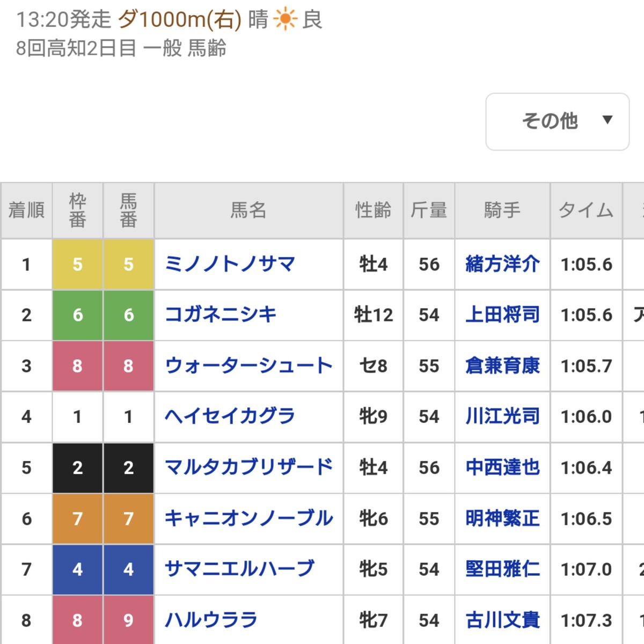Select jockey 中西達也 link
Viewport: 644px width, 644px height.
(502, 467)
